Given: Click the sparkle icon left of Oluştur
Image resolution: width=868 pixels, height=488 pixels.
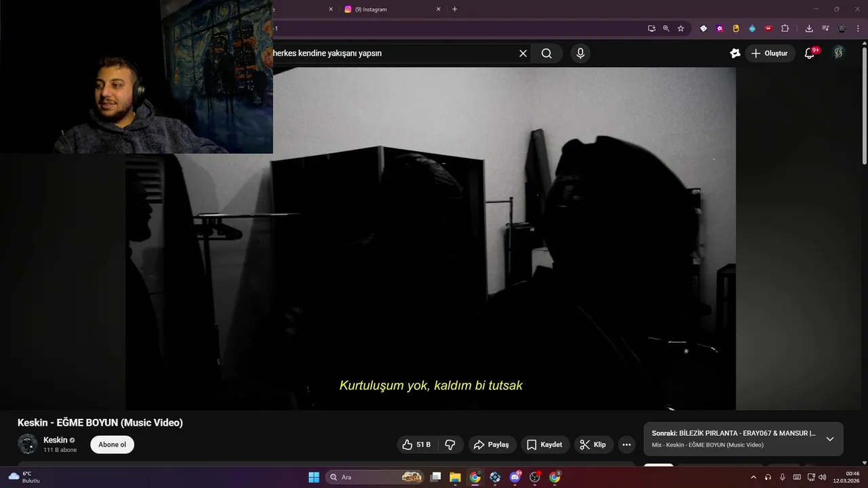Looking at the screenshot, I should [x=735, y=54].
